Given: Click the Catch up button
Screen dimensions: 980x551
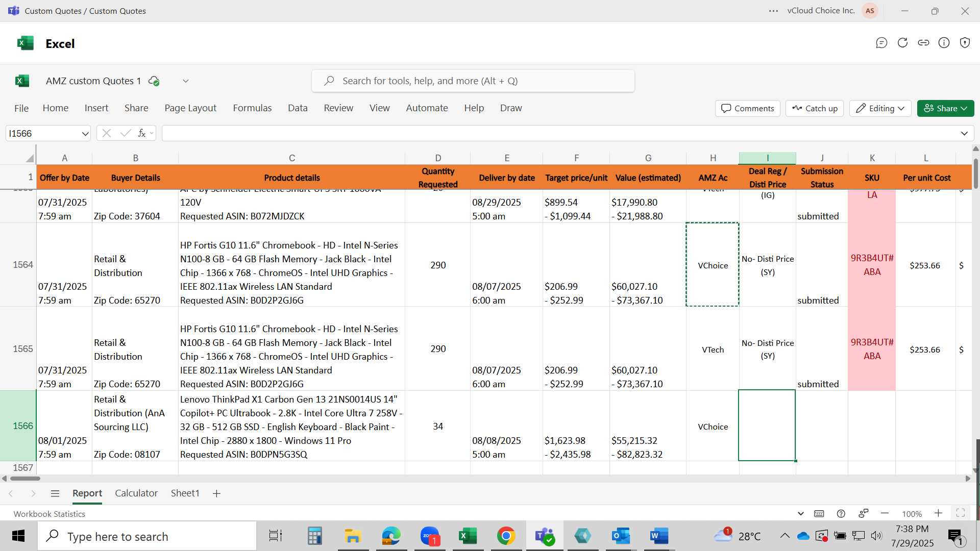Looking at the screenshot, I should (815, 108).
